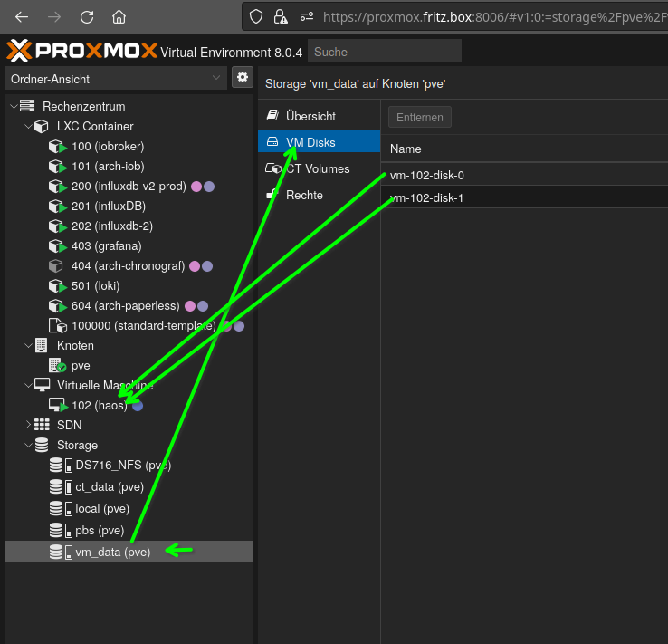The width and height of the screenshot is (668, 644).
Task: Click the browser back arrow
Action: (x=22, y=17)
